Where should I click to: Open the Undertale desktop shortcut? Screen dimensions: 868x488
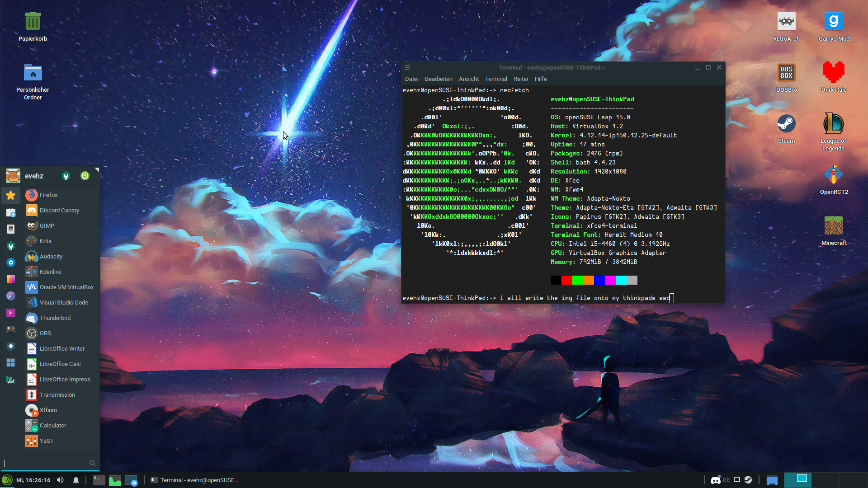[x=834, y=78]
